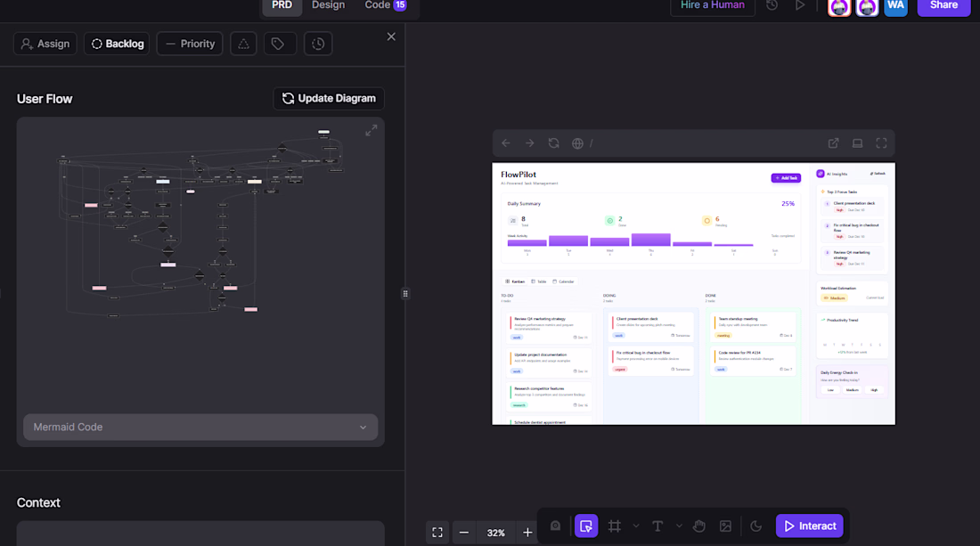Screen dimensions: 980x546
Task: Zoom in with the plus button
Action: tap(527, 533)
